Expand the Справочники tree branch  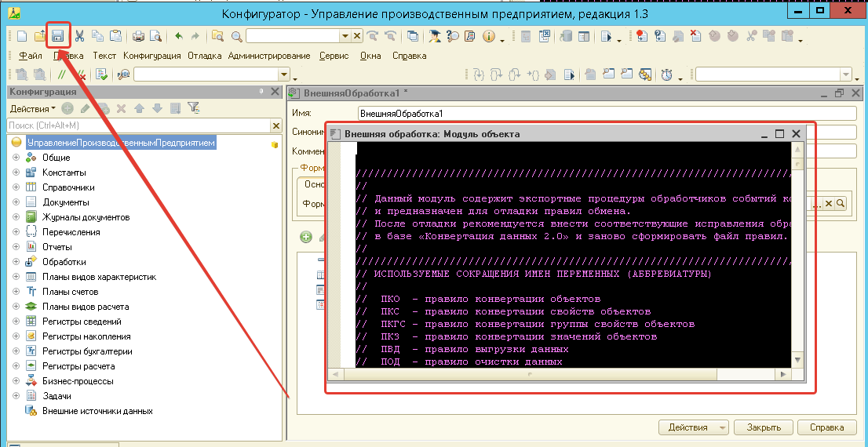pyautogui.click(x=16, y=187)
